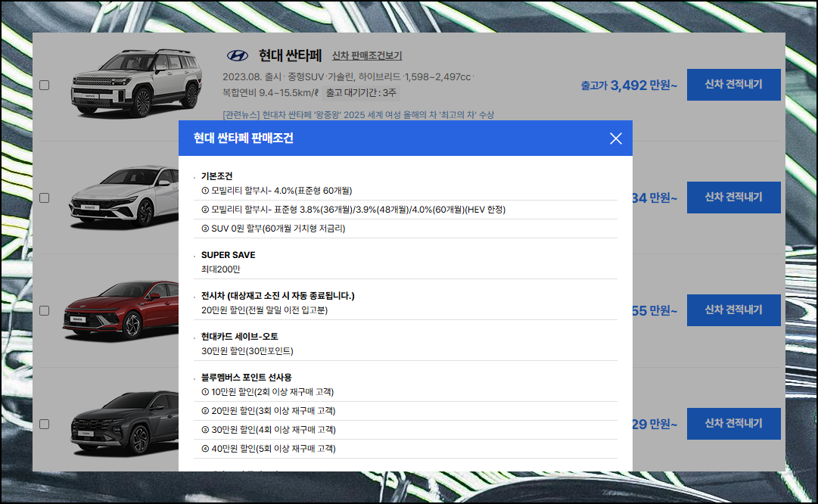The image size is (818, 504).
Task: Click the 출고가 3,492 만원~ price text
Action: click(629, 85)
